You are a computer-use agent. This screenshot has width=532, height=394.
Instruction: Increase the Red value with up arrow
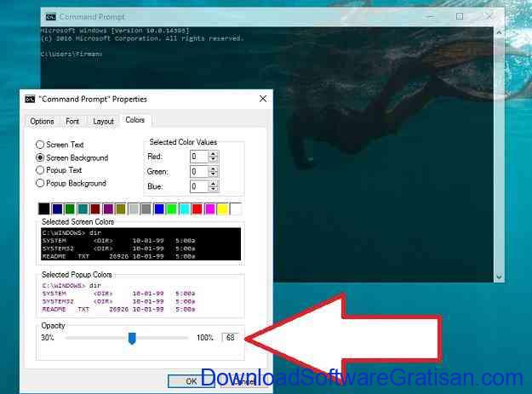pyautogui.click(x=213, y=153)
